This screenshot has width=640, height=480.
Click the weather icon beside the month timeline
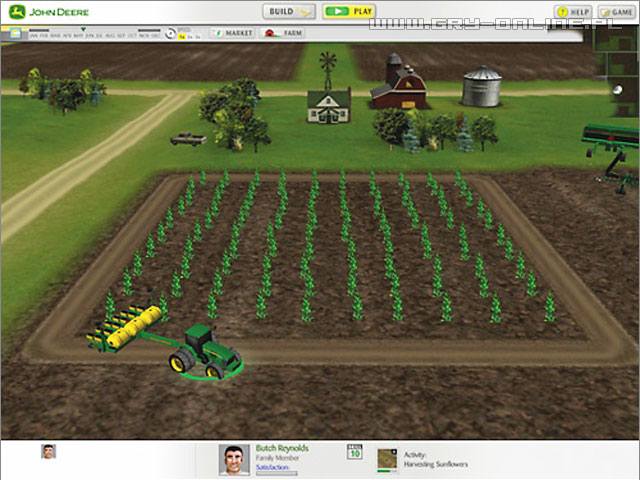15,33
